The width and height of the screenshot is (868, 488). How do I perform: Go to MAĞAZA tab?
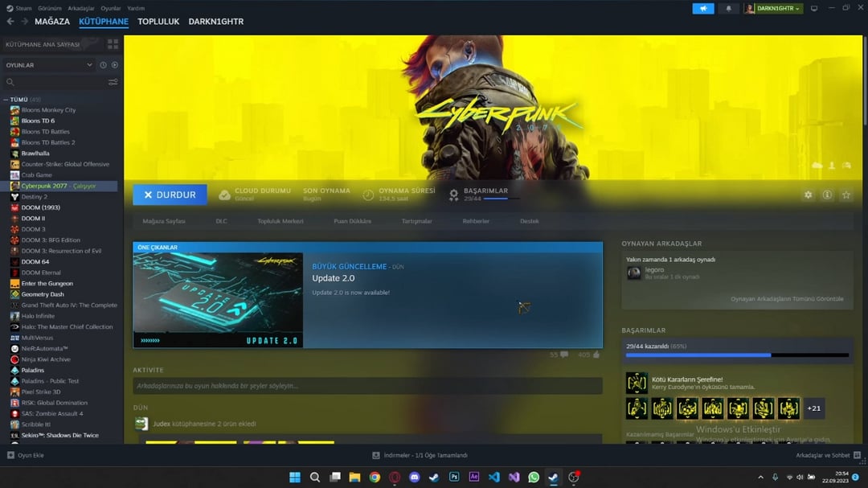(x=52, y=22)
